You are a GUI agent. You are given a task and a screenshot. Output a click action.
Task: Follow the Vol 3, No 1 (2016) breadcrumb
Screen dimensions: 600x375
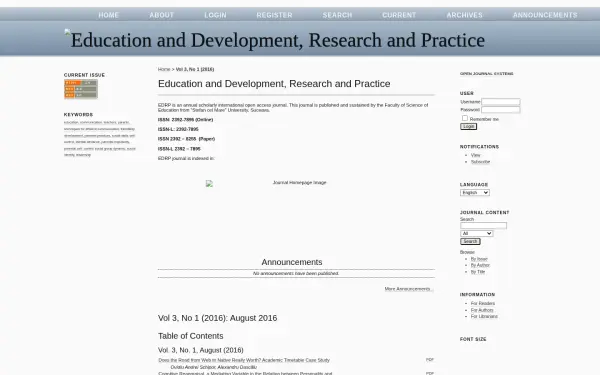(195, 69)
